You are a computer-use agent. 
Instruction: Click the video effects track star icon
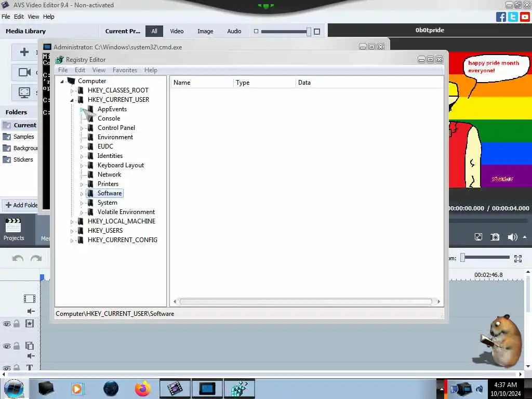click(30, 323)
